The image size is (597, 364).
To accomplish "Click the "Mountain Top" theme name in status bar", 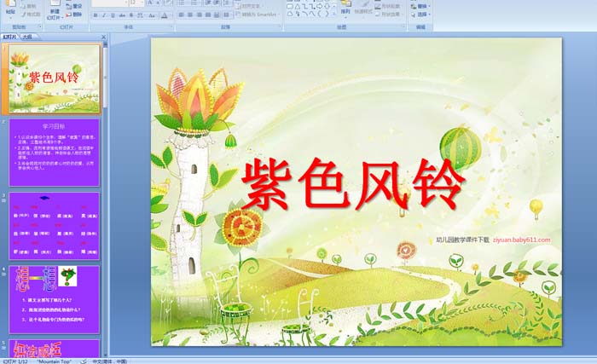I will tap(55, 361).
